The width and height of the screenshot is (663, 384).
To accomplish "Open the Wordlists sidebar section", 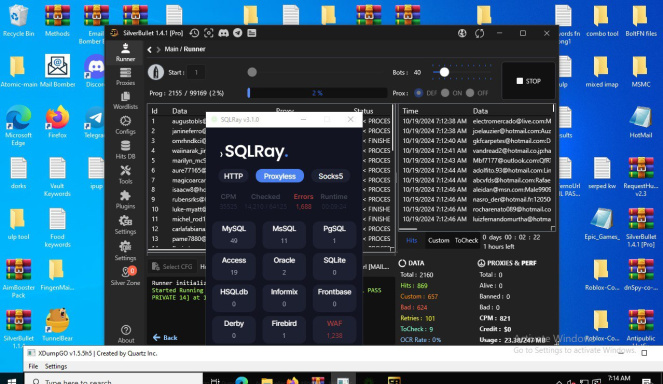I will coord(125,101).
